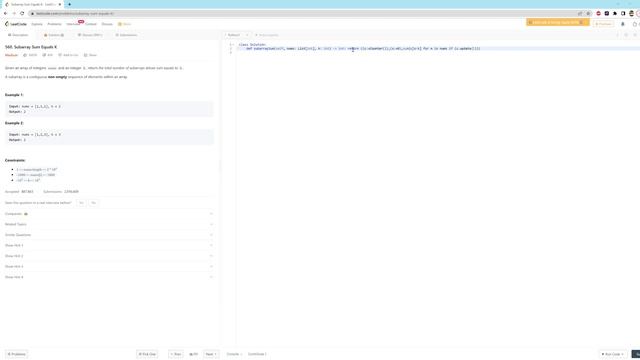Open the extensions puzzle icon
640x360 pixels.
coord(615,13)
